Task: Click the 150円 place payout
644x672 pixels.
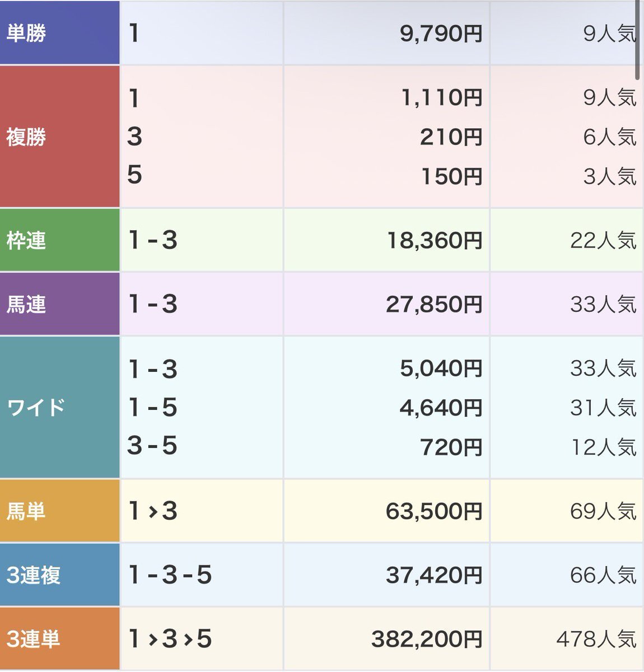Action: coord(451,176)
